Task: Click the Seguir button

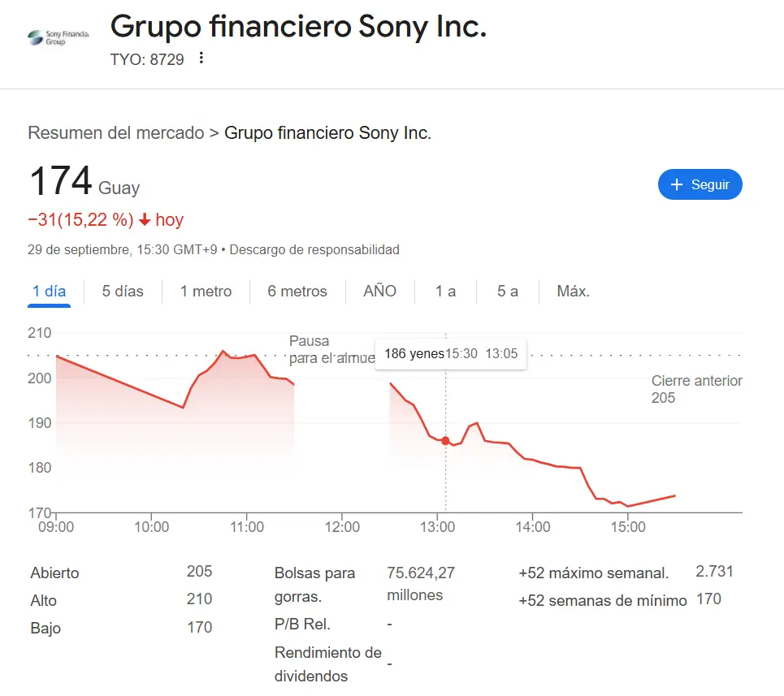Action: (700, 184)
